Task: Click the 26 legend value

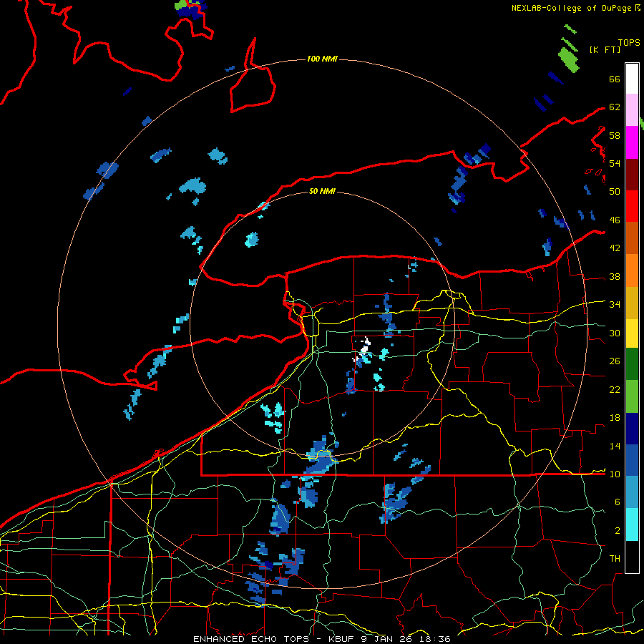Action: 615,361
